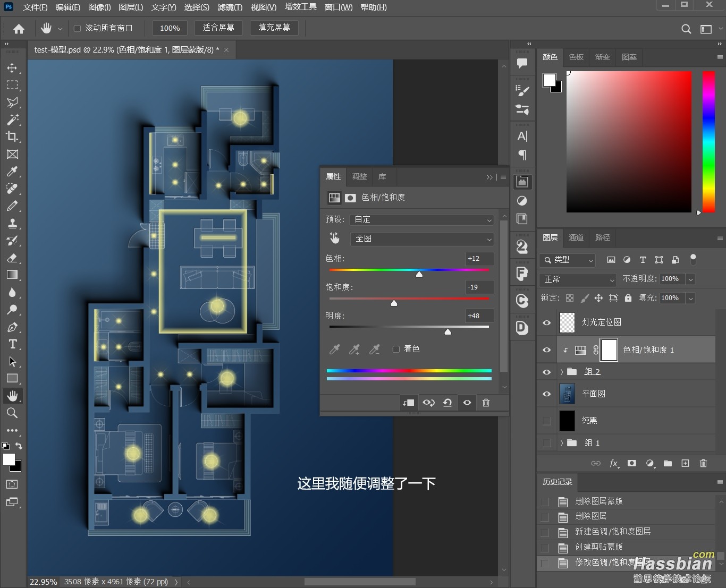The image size is (726, 588).
Task: Select the Polygonal Lasso tool
Action: (12, 103)
